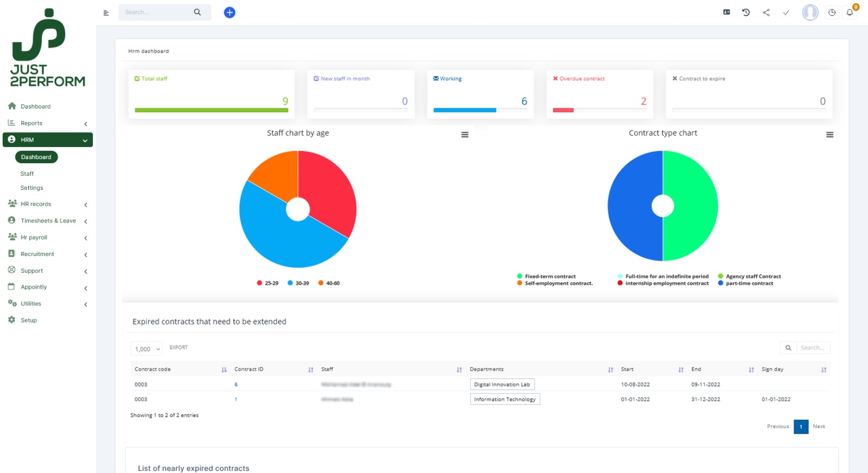Click the Just2Perform logo
The width and height of the screenshot is (868, 473).
click(47, 48)
